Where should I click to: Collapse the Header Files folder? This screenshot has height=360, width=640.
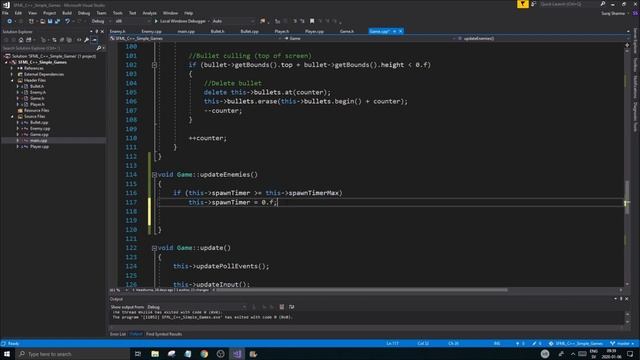(x=12, y=80)
